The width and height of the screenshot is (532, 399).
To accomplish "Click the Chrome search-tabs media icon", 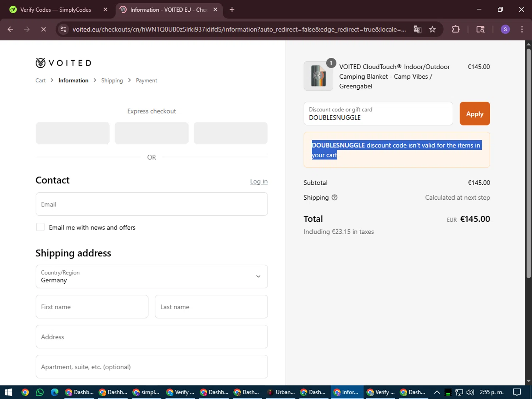I will tap(480, 29).
